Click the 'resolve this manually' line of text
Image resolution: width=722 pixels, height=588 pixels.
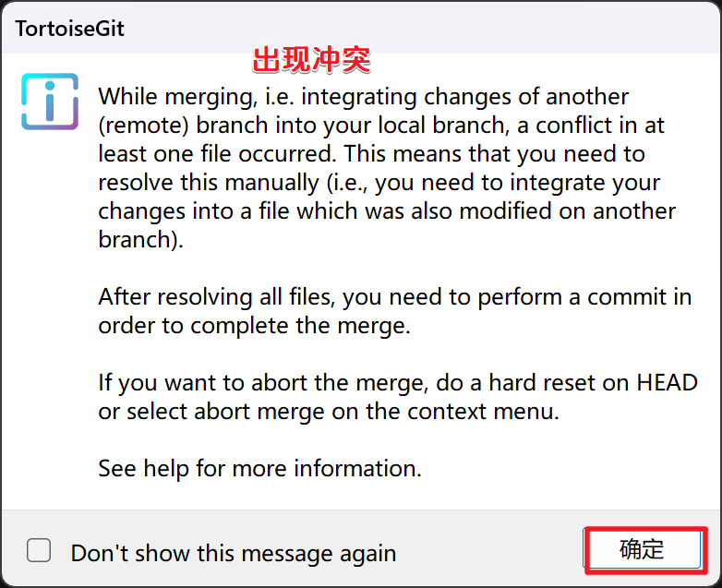(x=379, y=183)
